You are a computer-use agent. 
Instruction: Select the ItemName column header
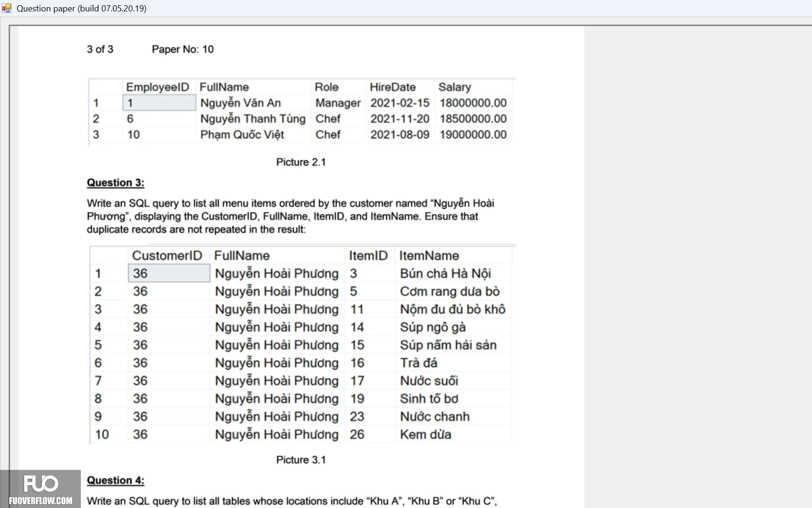[x=429, y=256]
